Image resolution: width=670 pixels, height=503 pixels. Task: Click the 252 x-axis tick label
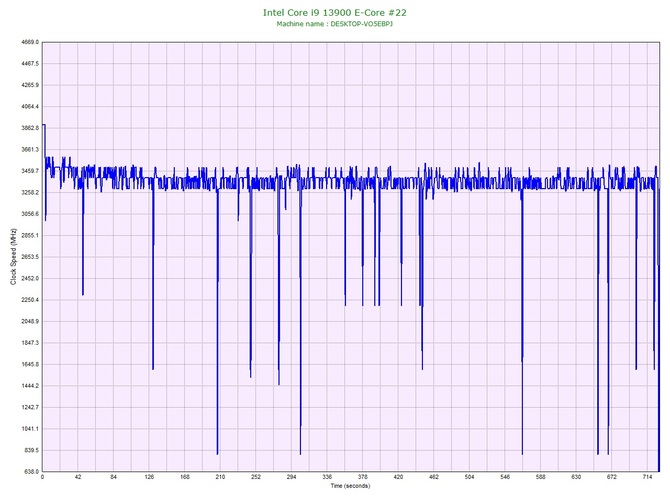pos(256,477)
